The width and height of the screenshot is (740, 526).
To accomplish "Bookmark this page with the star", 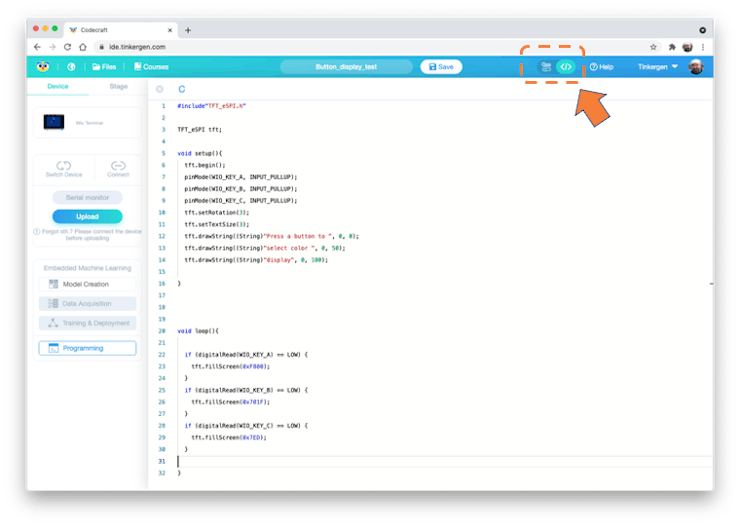I will (653, 47).
